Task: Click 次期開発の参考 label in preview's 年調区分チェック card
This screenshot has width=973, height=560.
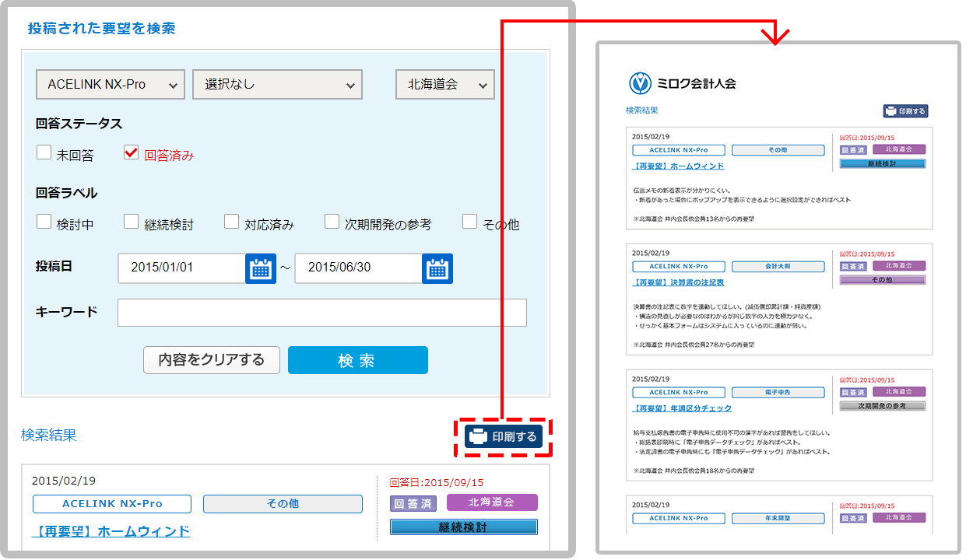Action: pyautogui.click(x=883, y=406)
